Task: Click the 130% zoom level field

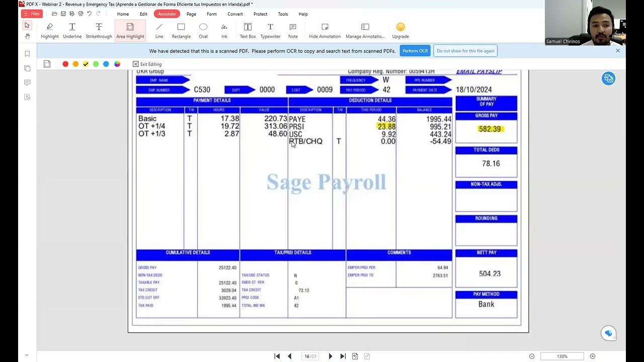Action: [x=562, y=356]
